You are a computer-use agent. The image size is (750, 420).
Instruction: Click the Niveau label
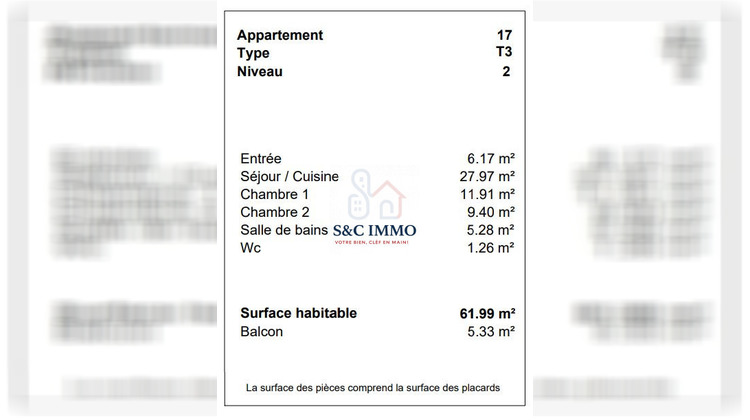click(x=260, y=72)
